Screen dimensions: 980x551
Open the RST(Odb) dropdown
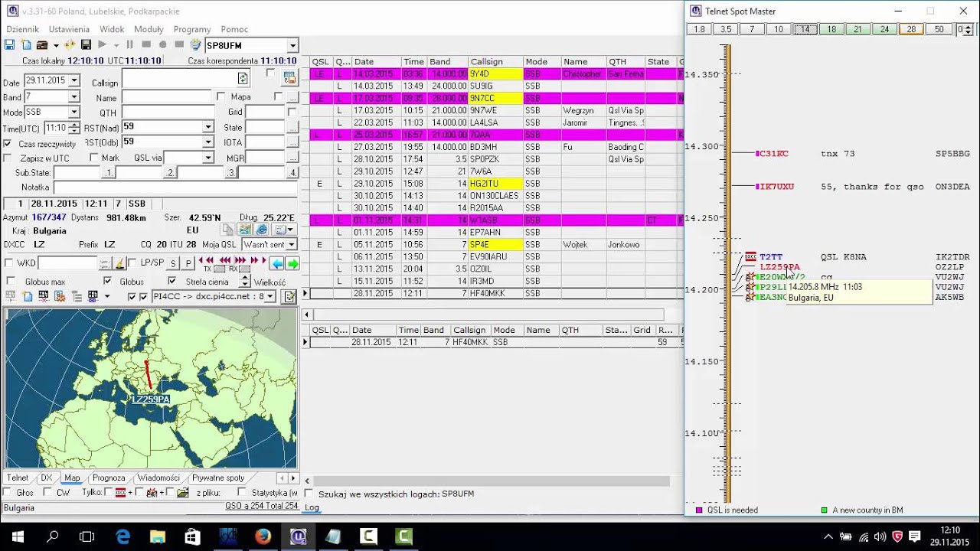(x=207, y=142)
